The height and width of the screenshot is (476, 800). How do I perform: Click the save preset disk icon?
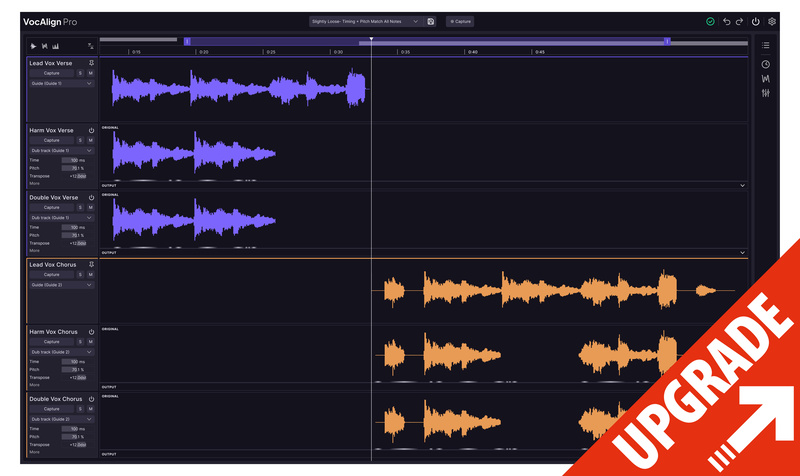pyautogui.click(x=431, y=21)
